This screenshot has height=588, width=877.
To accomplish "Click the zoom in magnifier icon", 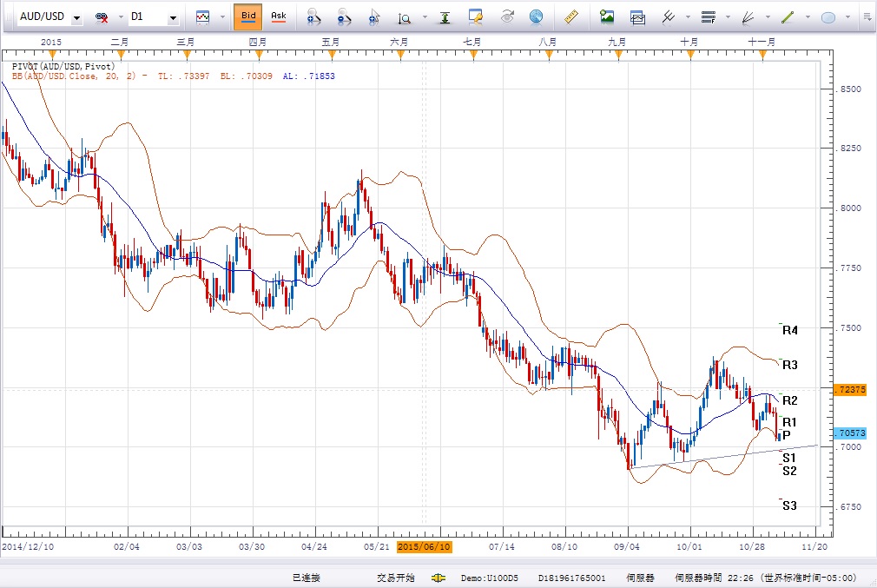I will click(314, 17).
